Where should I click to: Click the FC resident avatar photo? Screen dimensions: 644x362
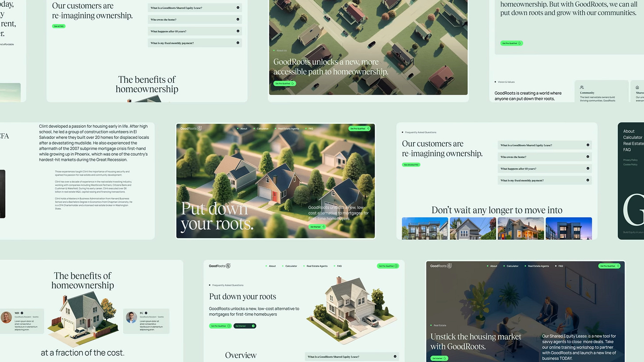(131, 317)
